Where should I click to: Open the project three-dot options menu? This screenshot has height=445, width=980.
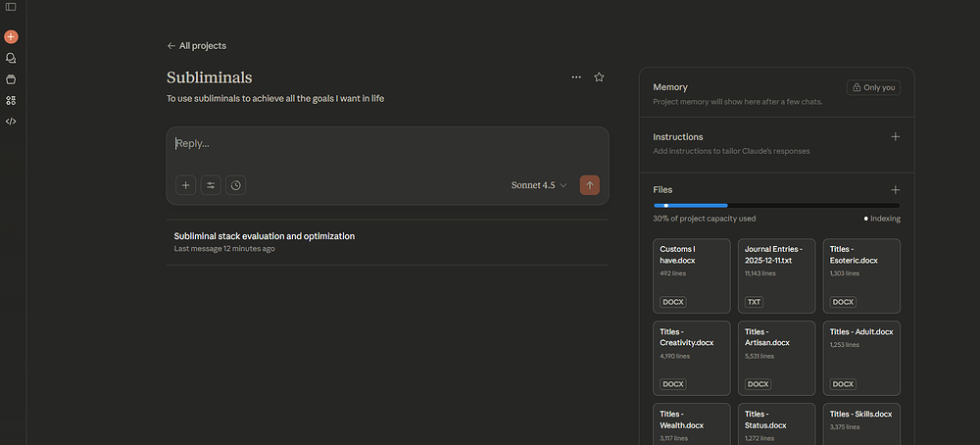pos(576,77)
